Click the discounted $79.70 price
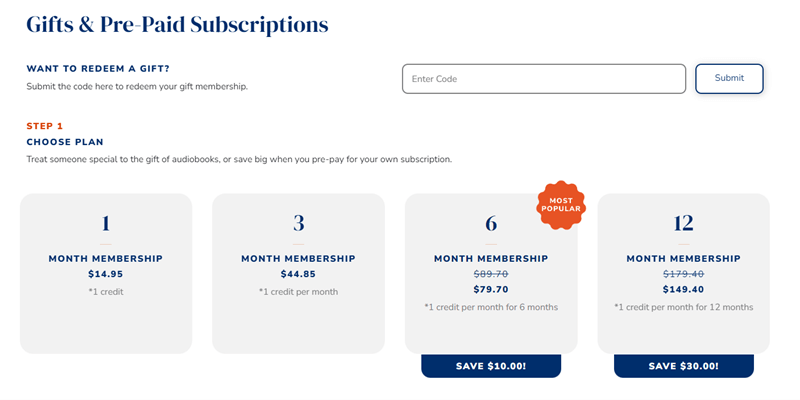Viewport: 800px width, 400px height. point(491,290)
